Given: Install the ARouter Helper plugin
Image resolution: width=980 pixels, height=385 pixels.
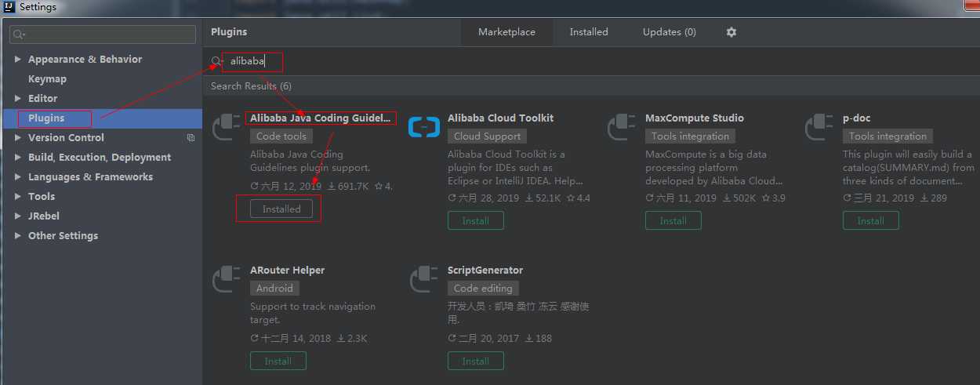Looking at the screenshot, I should [278, 361].
